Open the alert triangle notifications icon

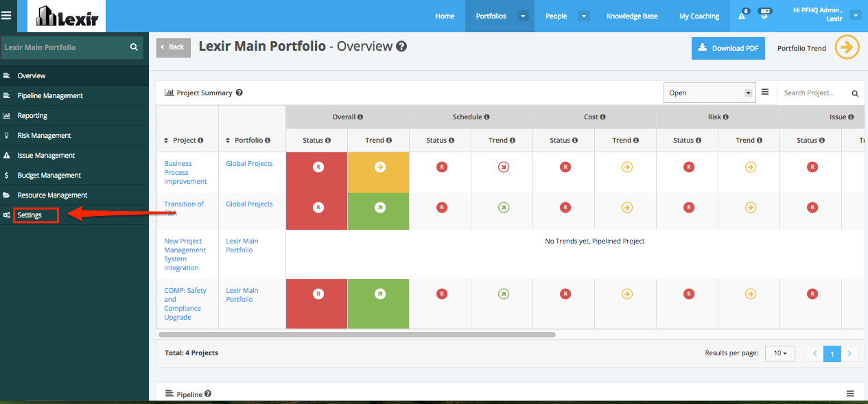pyautogui.click(x=742, y=14)
